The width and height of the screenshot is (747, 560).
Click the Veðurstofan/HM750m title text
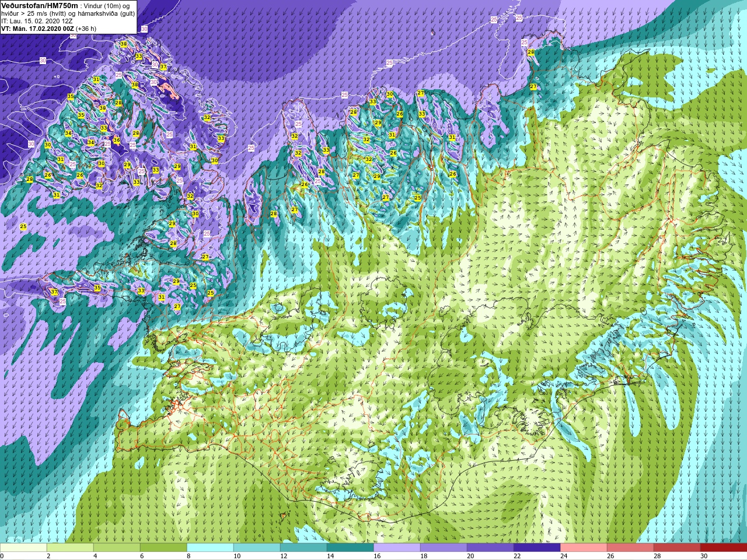40,5
